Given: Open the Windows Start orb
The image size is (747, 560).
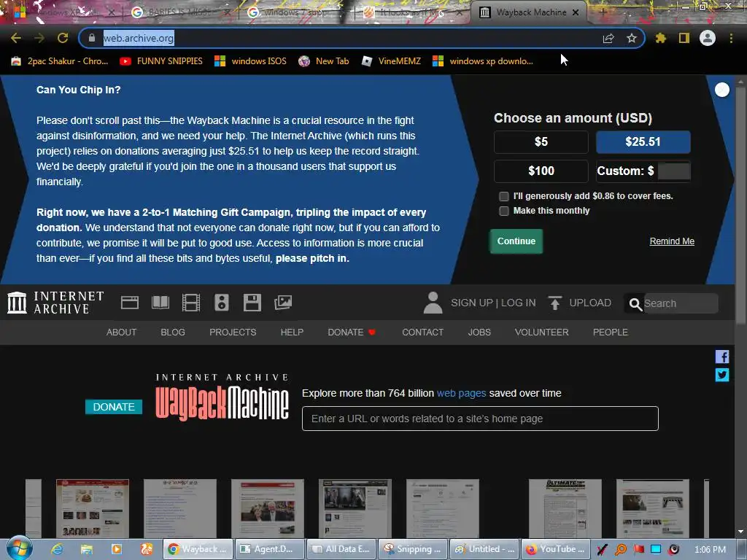Looking at the screenshot, I should (x=20, y=548).
